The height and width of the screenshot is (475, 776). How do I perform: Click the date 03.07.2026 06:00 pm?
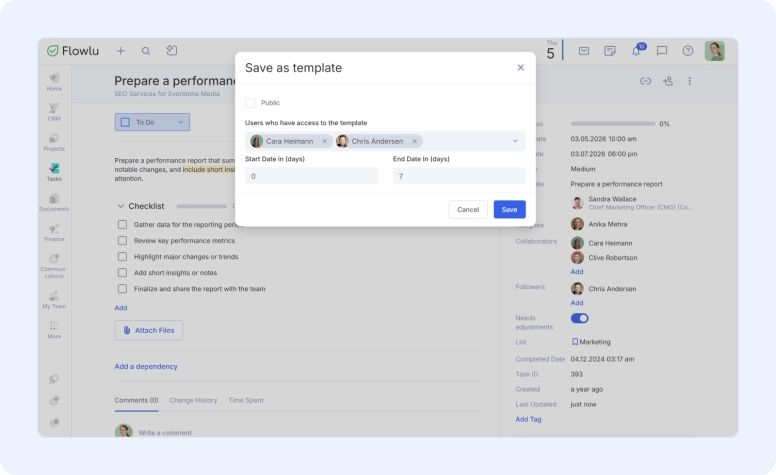click(604, 154)
